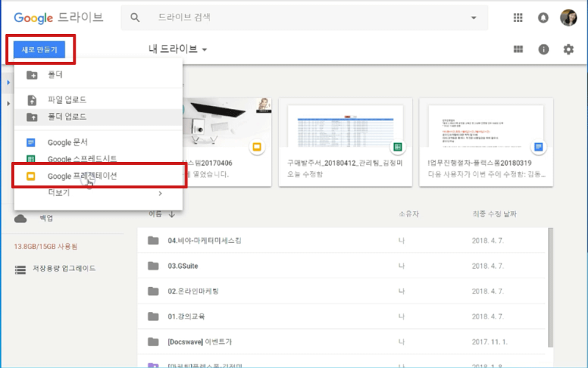Select folder 01.강의교육
588x368 pixels.
[x=342, y=316]
